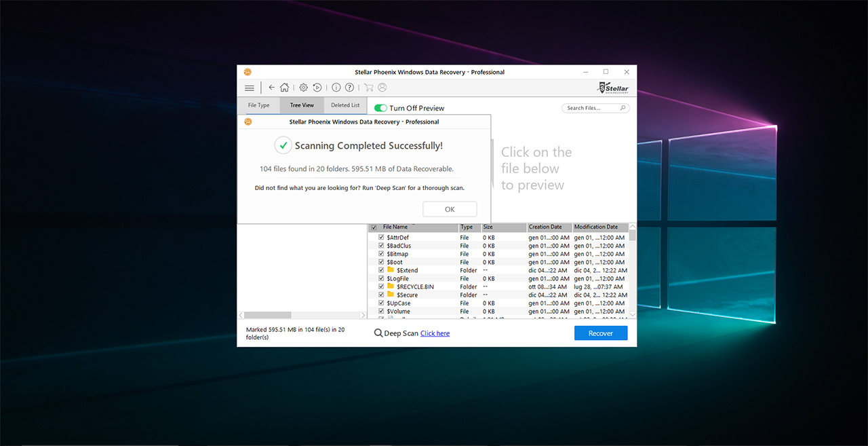868x446 pixels.
Task: Select the $BadClus file name
Action: pyautogui.click(x=399, y=246)
